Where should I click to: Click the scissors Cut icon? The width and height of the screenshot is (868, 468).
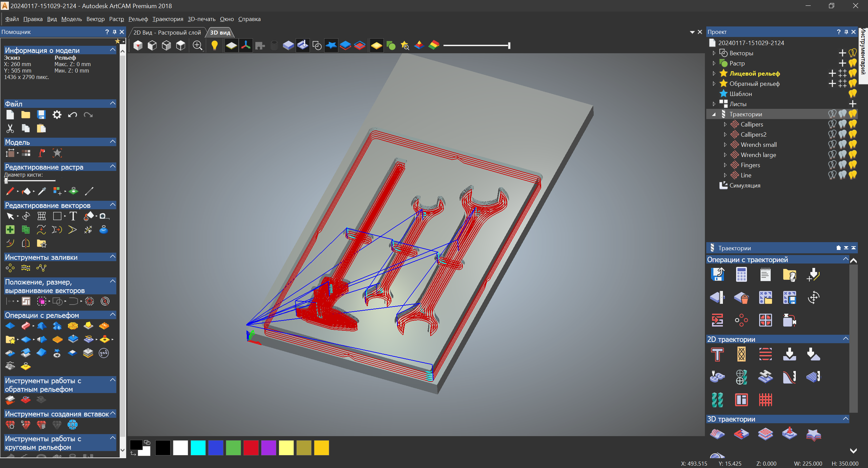click(10, 129)
